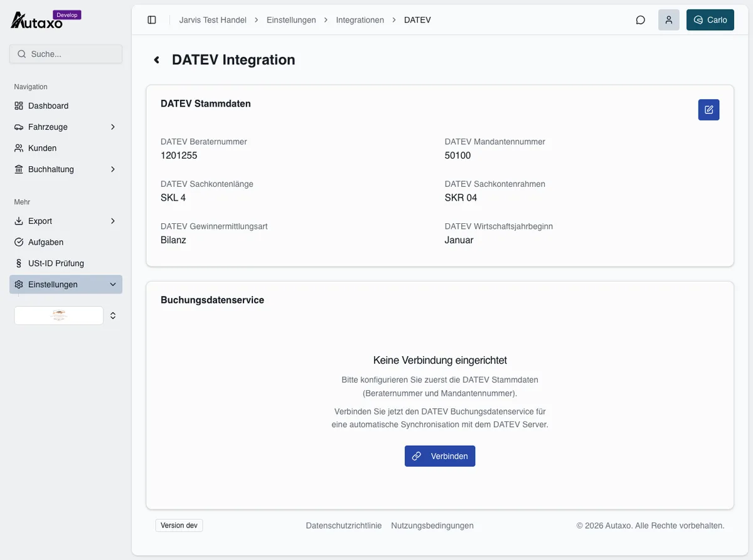Open the user profile icon
Screen dimensions: 753x560
coord(669,20)
